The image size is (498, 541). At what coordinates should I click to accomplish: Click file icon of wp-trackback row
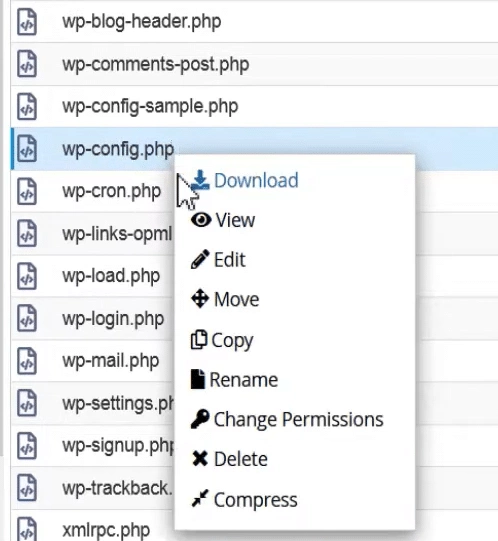click(27, 488)
